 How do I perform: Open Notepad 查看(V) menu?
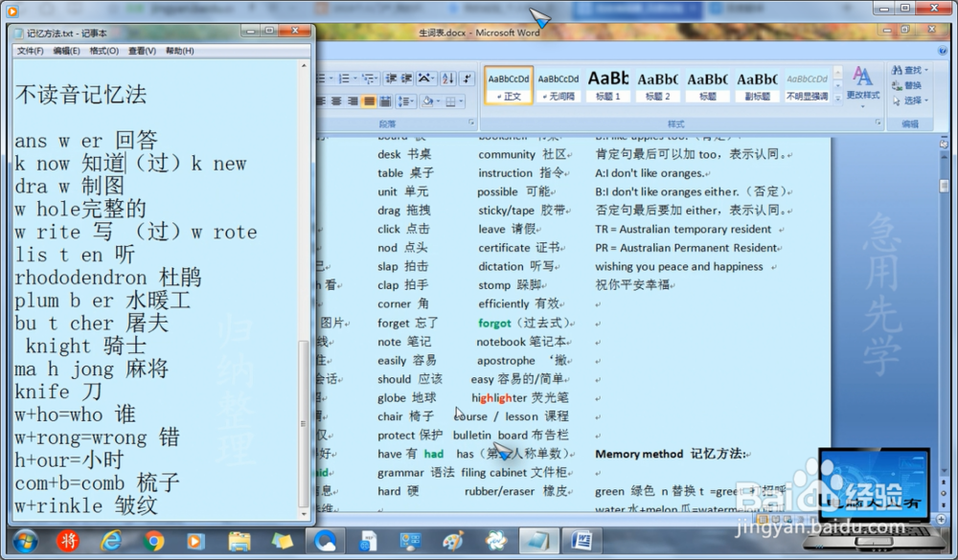tap(142, 51)
